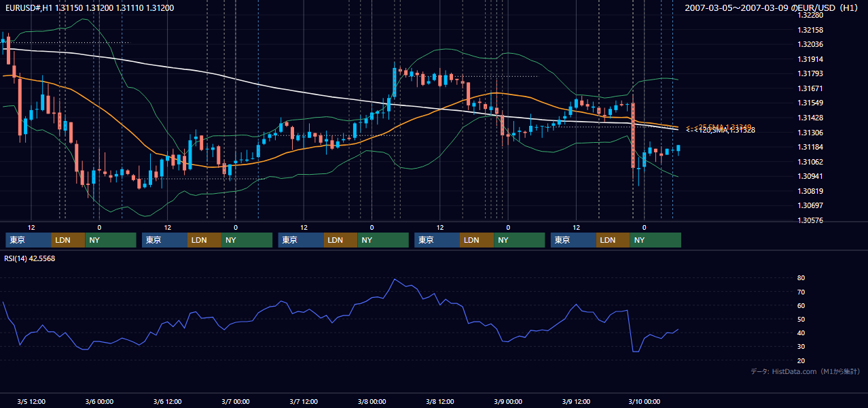Viewport: 868px width, 408px height.
Task: Click the 3/8 12:00 time axis label
Action: click(x=440, y=401)
